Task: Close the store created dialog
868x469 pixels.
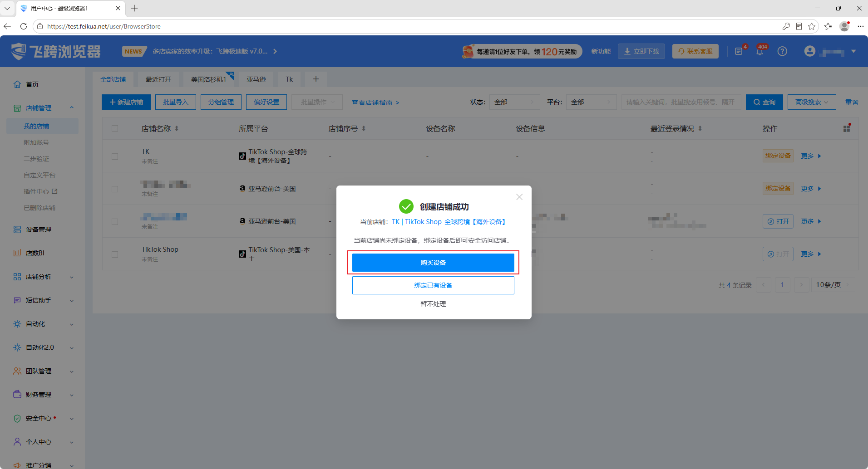Action: [x=519, y=197]
